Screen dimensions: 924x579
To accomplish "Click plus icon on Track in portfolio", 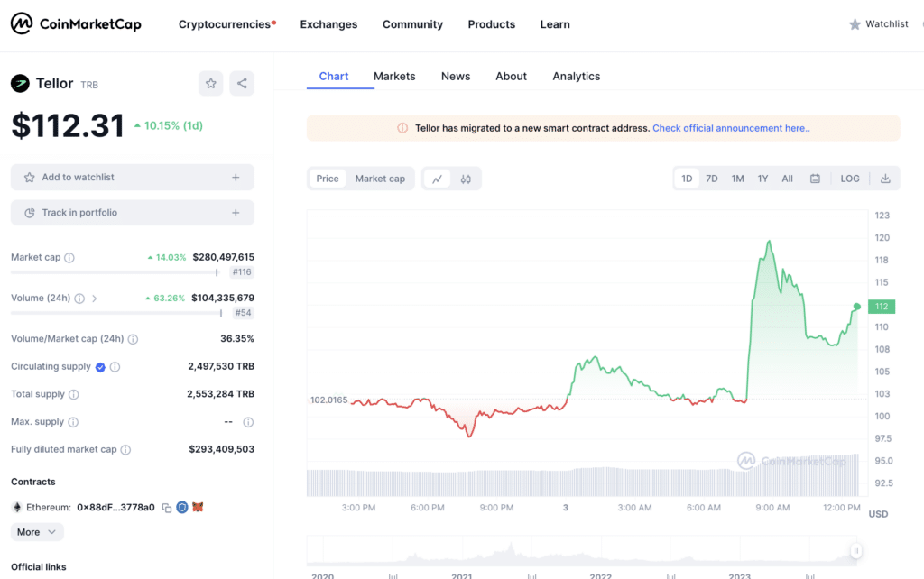I will 236,213.
